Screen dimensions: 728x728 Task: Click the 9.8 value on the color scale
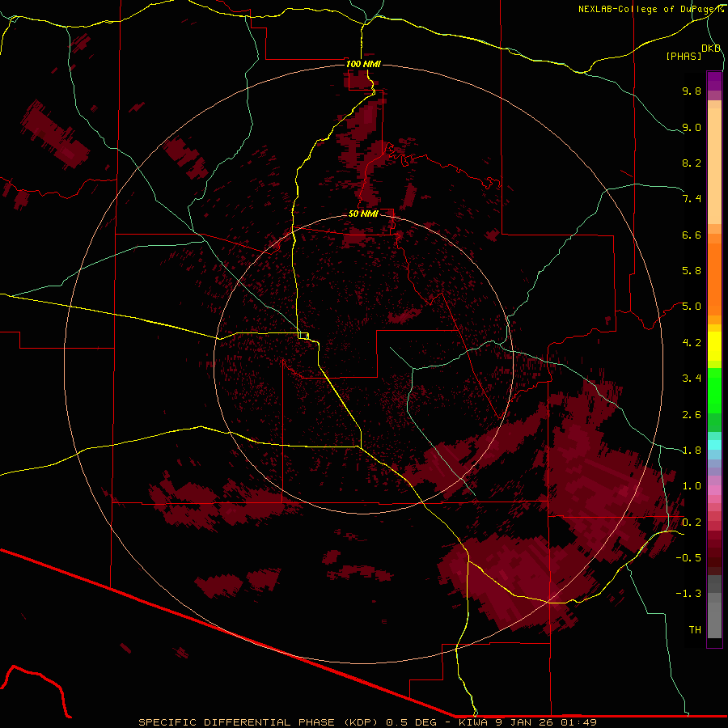(692, 91)
